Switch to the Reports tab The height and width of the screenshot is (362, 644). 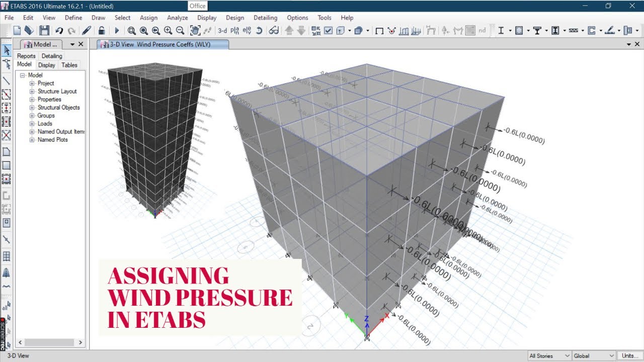[26, 56]
